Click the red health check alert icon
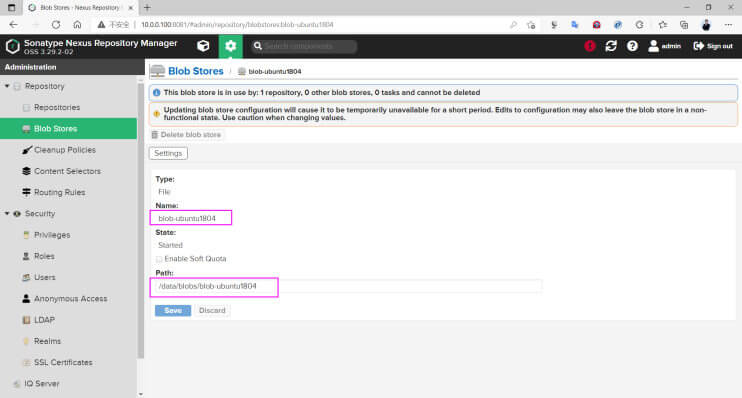 pyautogui.click(x=590, y=46)
